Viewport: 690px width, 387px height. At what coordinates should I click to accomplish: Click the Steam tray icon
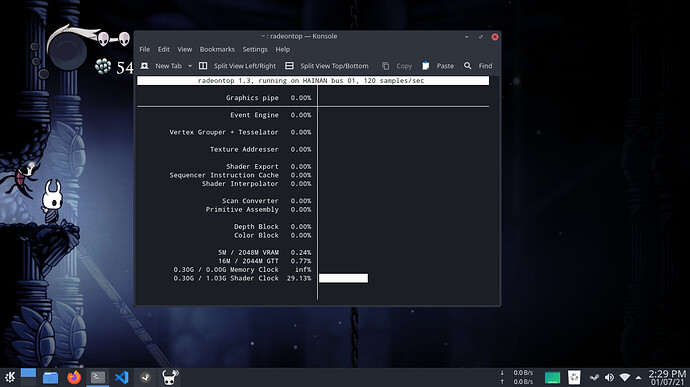pos(594,378)
